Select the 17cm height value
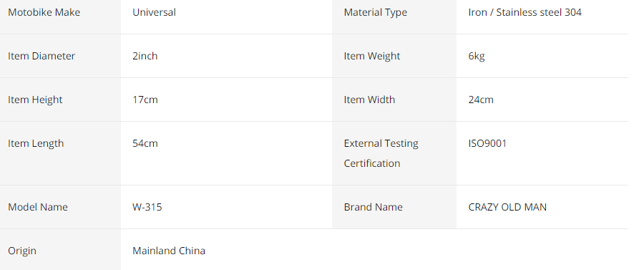The width and height of the screenshot is (644, 270). (x=145, y=100)
